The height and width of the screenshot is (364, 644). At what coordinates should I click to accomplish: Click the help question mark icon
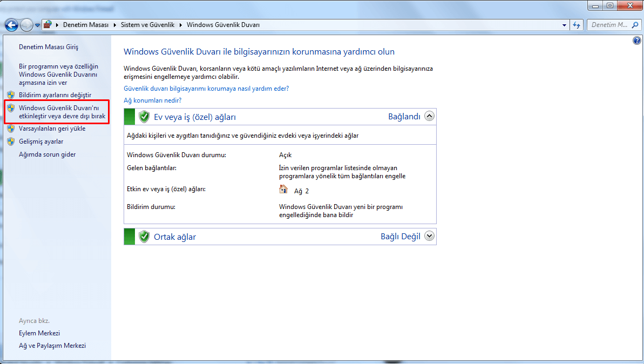tap(636, 41)
